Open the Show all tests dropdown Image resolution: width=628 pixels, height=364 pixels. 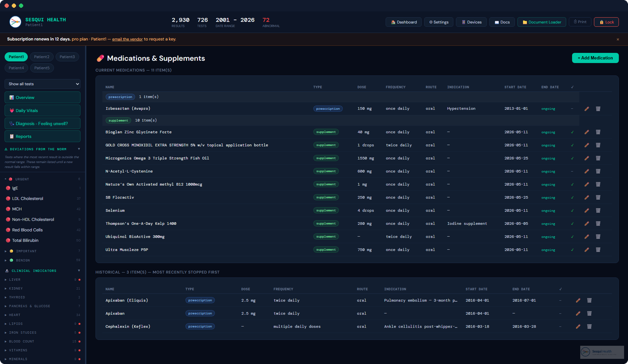(42, 84)
